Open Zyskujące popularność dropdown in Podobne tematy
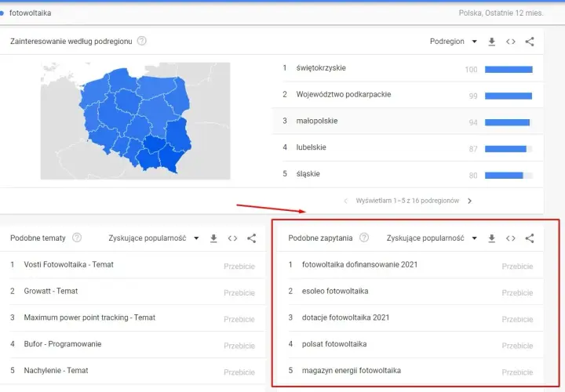 [154, 238]
